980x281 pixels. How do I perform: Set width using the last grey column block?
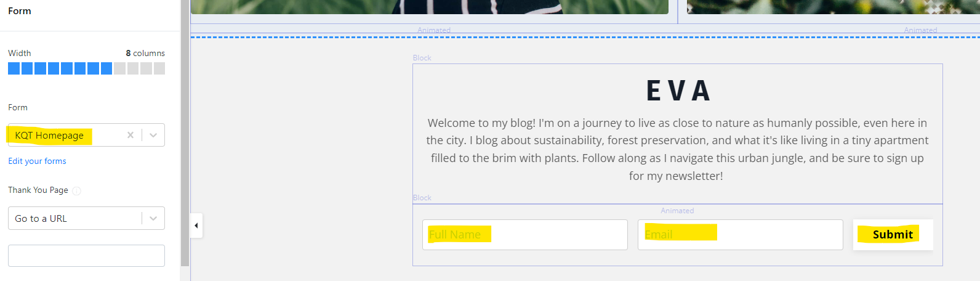[x=159, y=68]
